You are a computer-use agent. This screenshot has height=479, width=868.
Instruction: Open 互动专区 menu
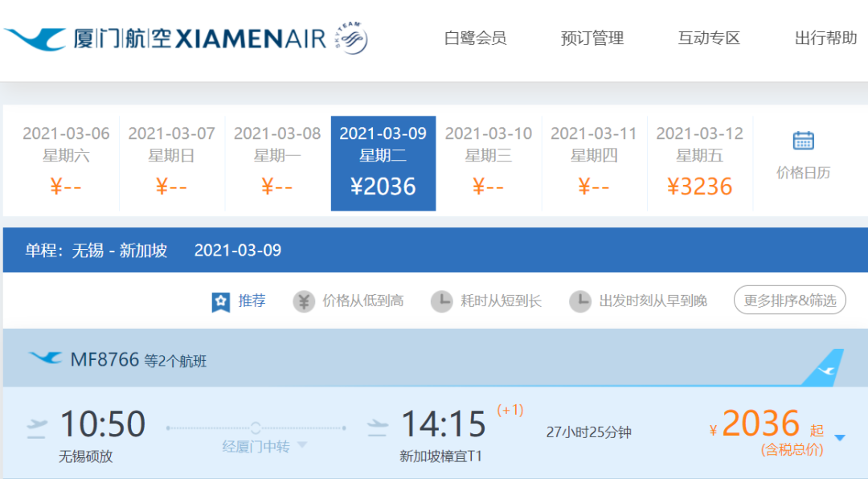[709, 39]
